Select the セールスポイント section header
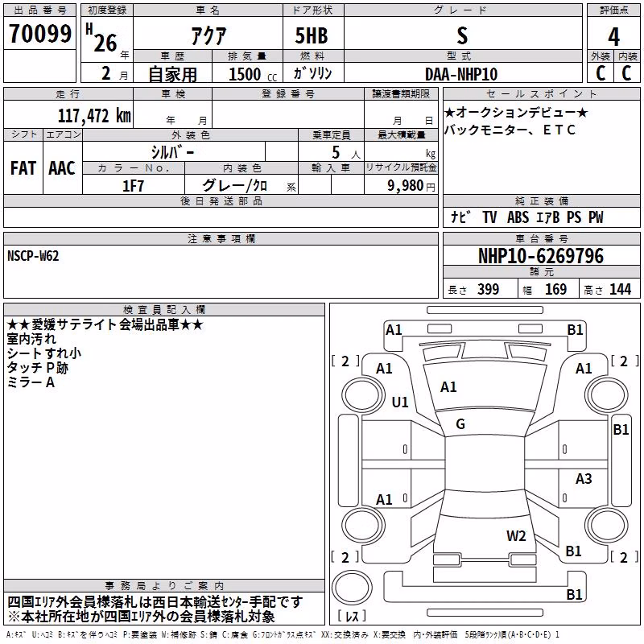 [x=541, y=93]
